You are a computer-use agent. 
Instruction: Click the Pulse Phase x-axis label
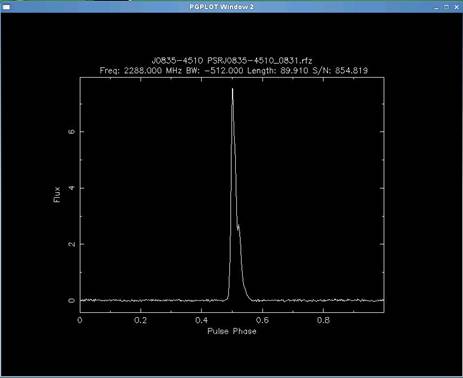(232, 331)
